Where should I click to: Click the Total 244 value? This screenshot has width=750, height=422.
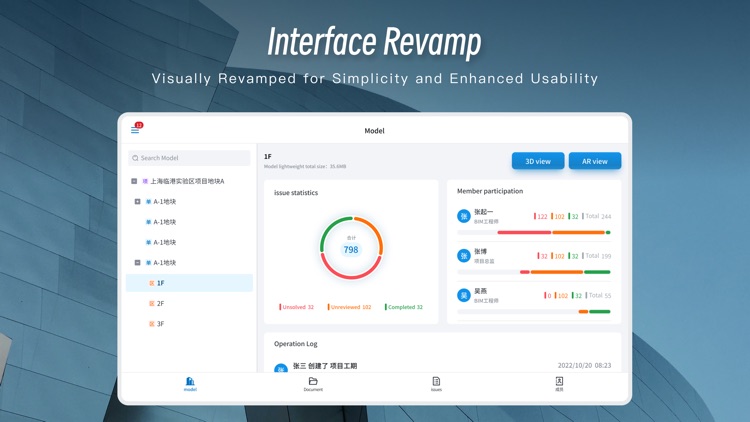pos(597,216)
